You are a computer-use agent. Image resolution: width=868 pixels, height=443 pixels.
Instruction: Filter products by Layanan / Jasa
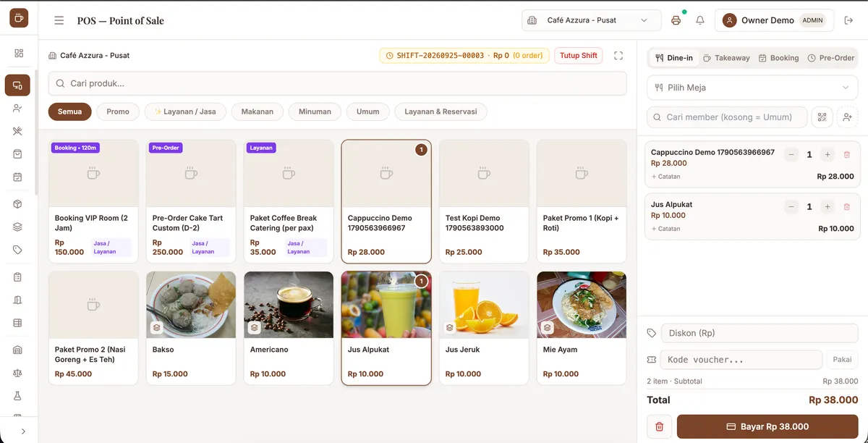pyautogui.click(x=185, y=111)
